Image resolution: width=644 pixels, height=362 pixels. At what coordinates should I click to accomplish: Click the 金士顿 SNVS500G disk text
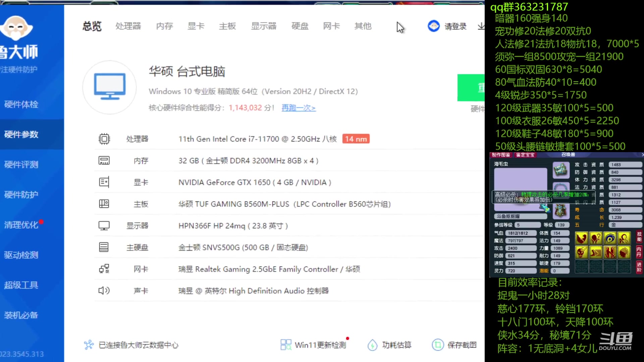243,248
